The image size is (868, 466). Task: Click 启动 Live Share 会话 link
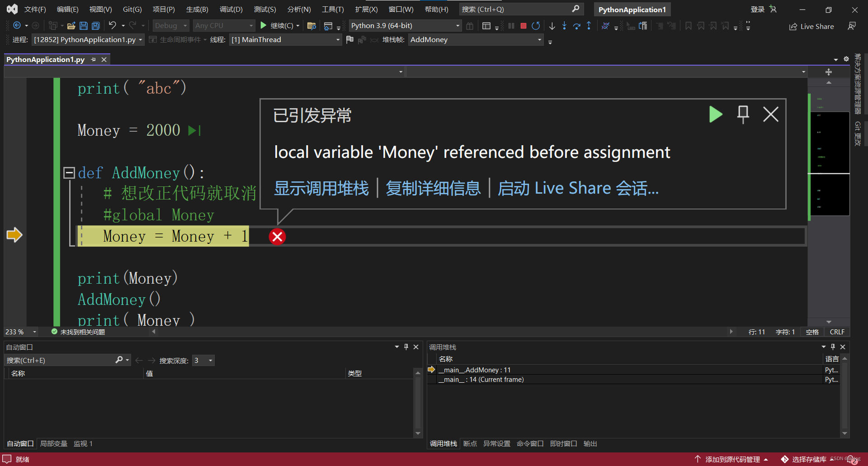578,189
